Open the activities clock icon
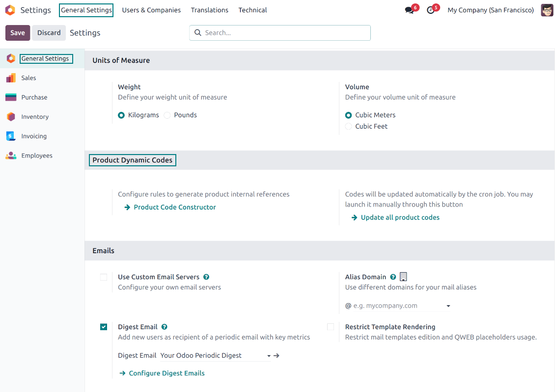The width and height of the screenshot is (555, 392). click(x=431, y=10)
